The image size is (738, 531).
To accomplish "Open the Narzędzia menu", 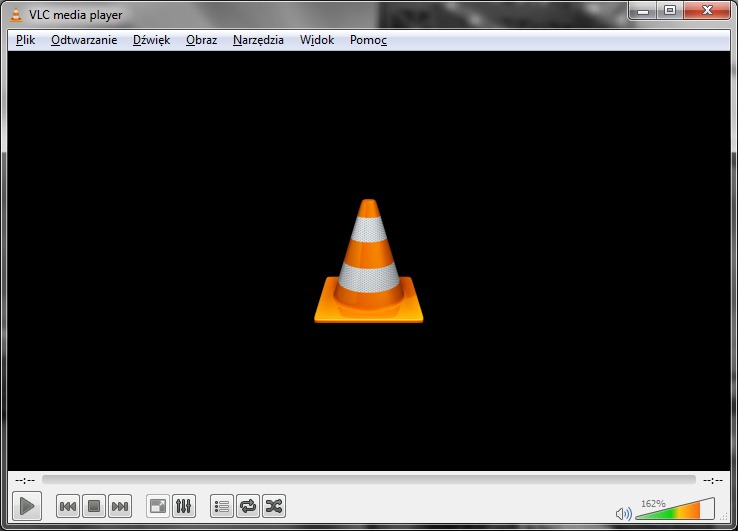I will [258, 40].
